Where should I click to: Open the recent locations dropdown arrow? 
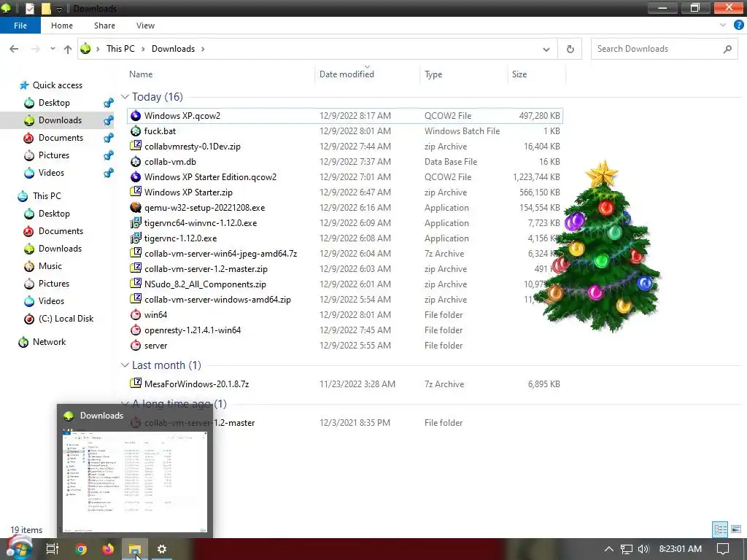(x=53, y=49)
